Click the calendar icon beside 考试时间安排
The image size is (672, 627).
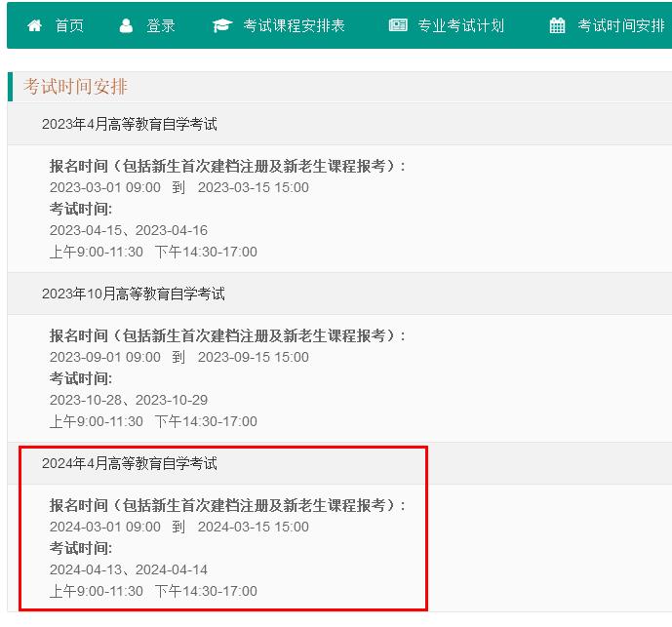click(557, 25)
